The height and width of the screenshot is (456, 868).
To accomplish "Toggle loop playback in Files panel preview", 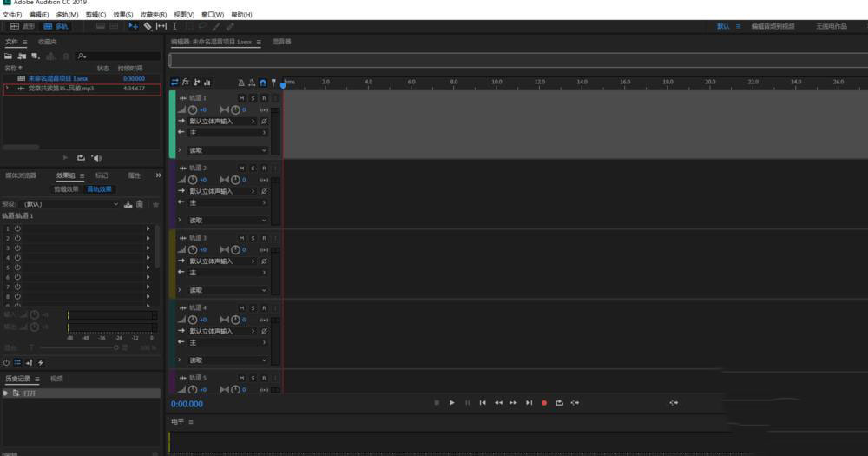I will point(81,158).
